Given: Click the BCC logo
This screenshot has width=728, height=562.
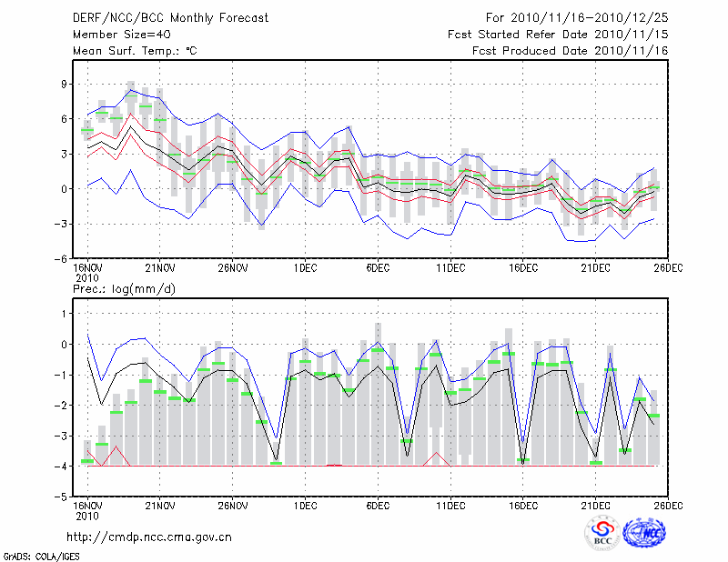Looking at the screenshot, I should point(602,534).
